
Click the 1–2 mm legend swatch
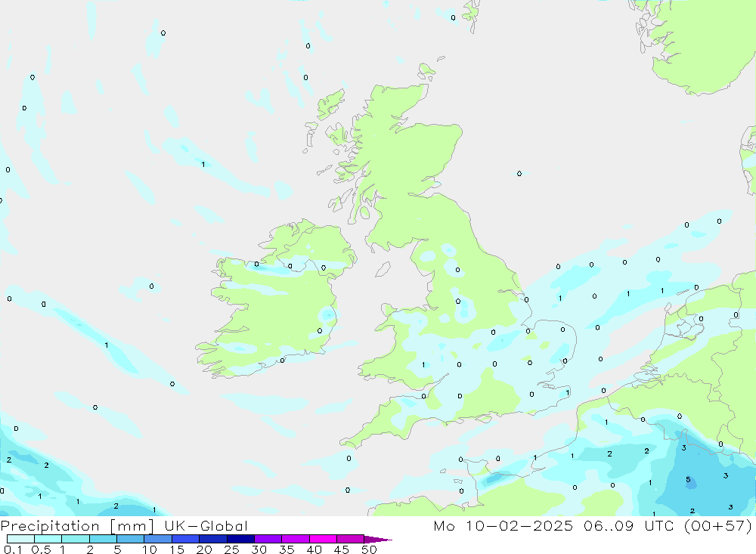pyautogui.click(x=76, y=539)
